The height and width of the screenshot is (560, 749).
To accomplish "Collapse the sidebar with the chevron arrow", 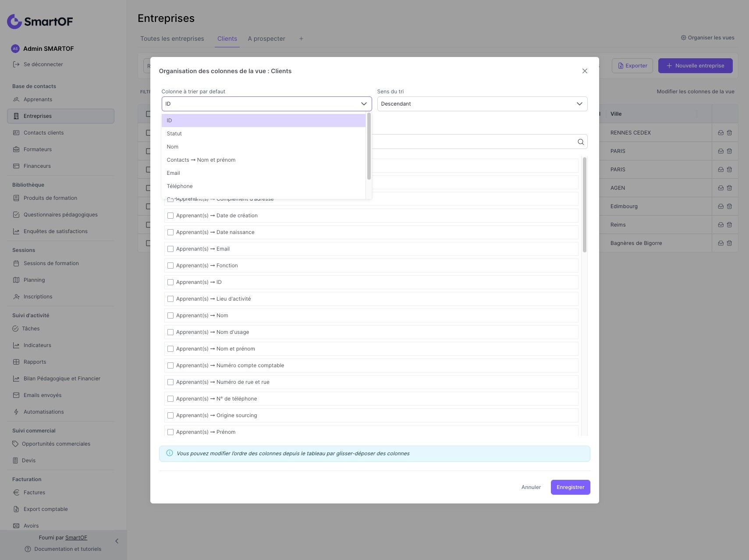I will tap(117, 541).
